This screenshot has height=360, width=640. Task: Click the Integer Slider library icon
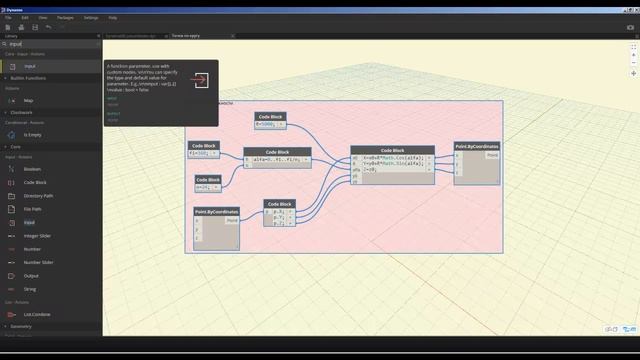point(11,236)
